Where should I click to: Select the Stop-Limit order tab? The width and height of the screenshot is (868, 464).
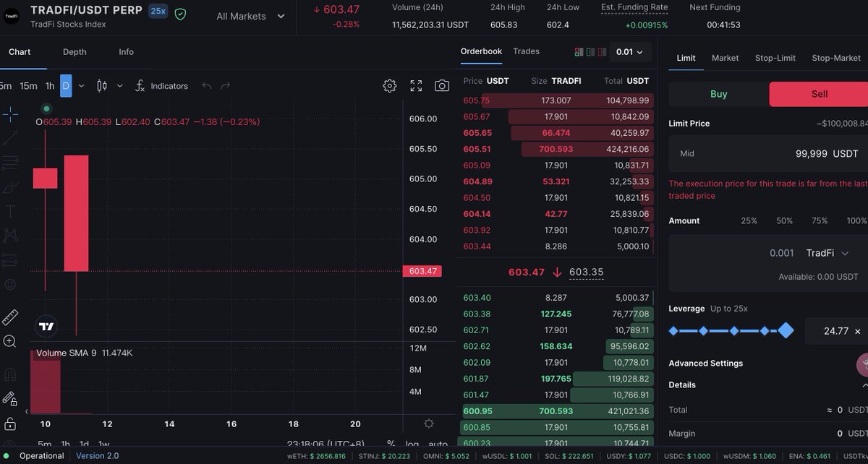tap(775, 58)
